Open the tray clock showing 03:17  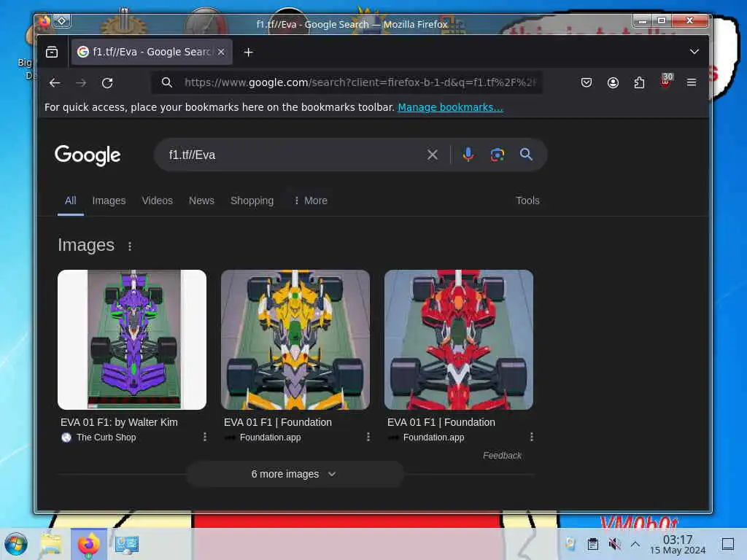click(x=678, y=544)
